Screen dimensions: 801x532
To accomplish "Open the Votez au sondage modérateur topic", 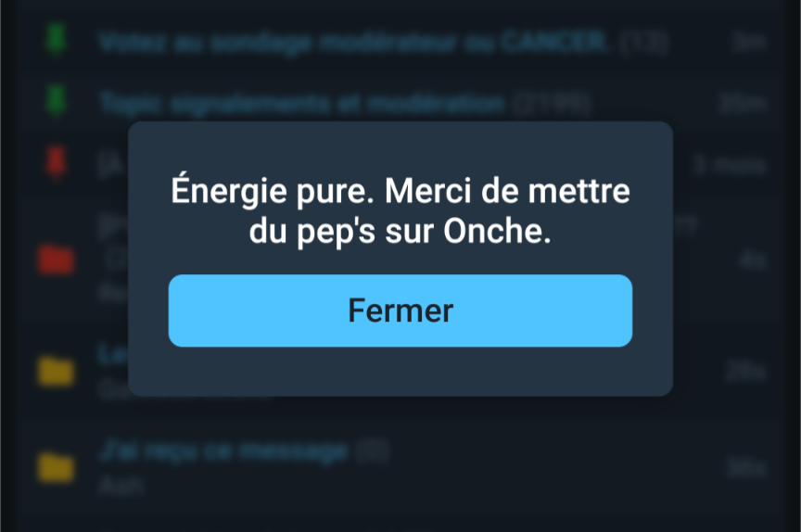I will pyautogui.click(x=353, y=42).
